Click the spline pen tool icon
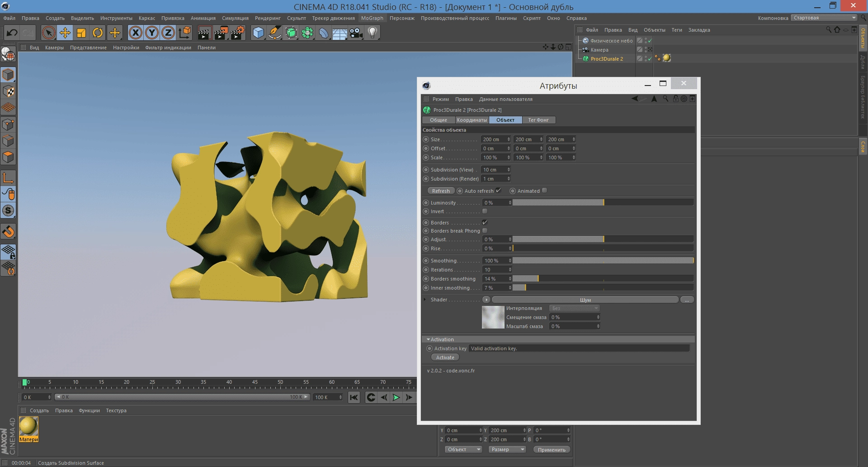This screenshot has height=467, width=868. (274, 33)
